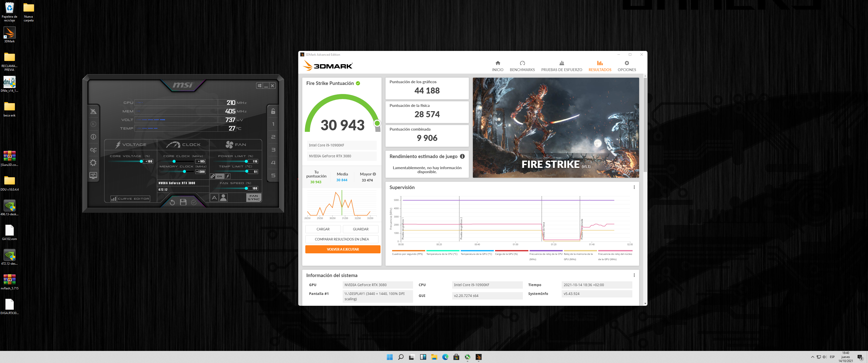Click the Afterburner Windows-startup icon
The width and height of the screenshot is (868, 363).
tap(259, 85)
